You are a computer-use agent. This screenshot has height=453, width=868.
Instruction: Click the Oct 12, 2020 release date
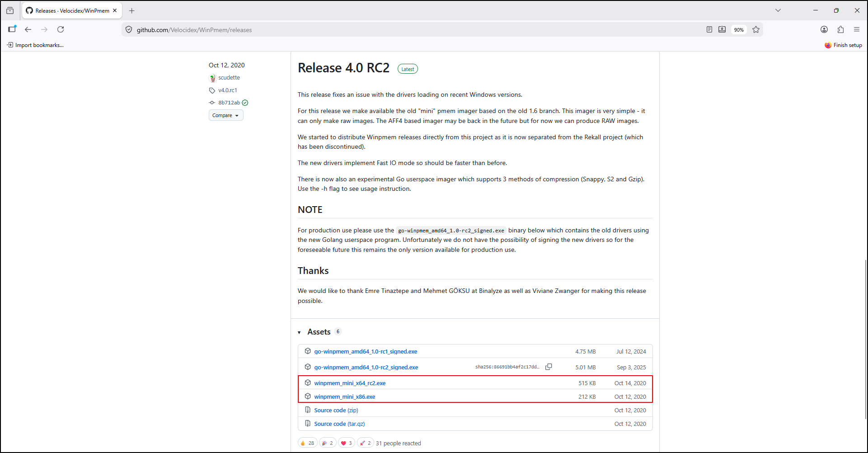coord(226,65)
